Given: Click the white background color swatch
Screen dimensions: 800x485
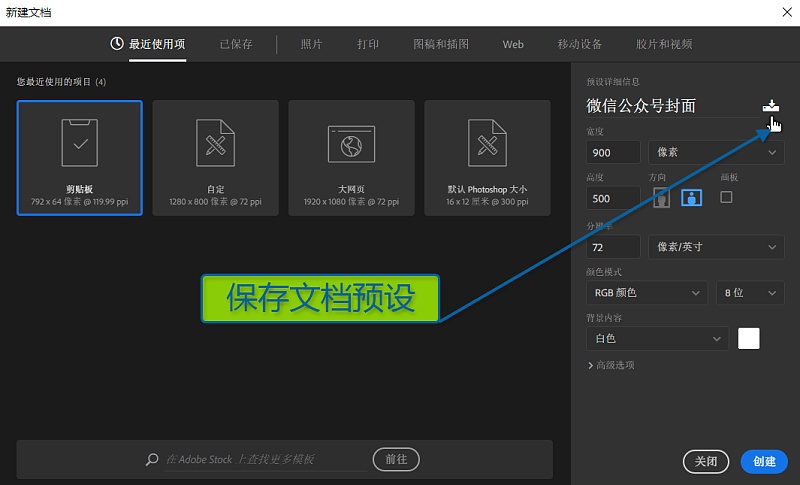Looking at the screenshot, I should [x=748, y=339].
